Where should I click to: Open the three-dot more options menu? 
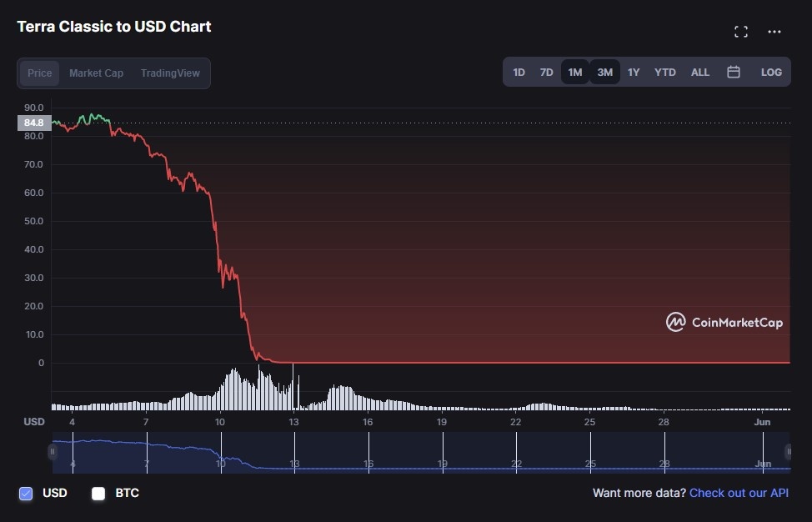(x=774, y=32)
